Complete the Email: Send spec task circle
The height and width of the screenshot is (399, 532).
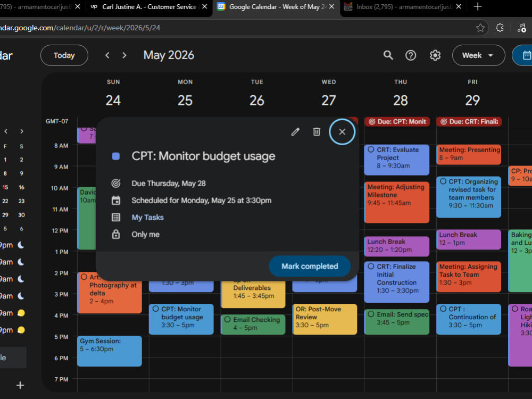(371, 314)
